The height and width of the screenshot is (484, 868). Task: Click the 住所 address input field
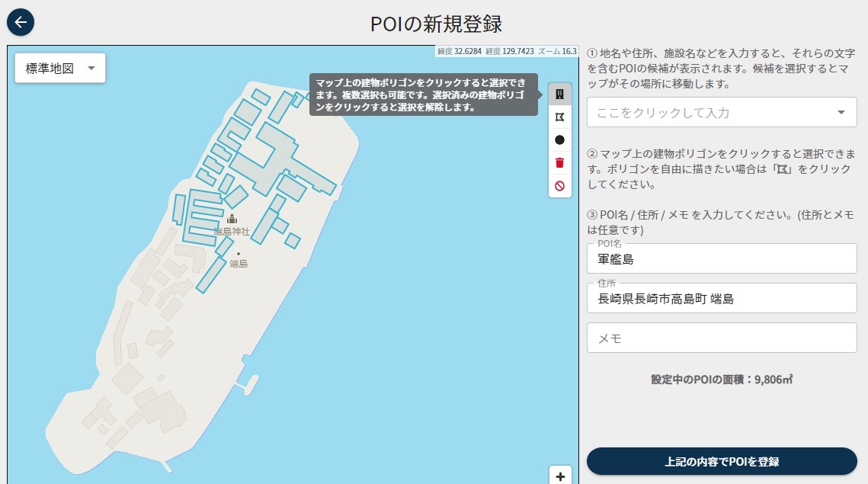tap(721, 299)
